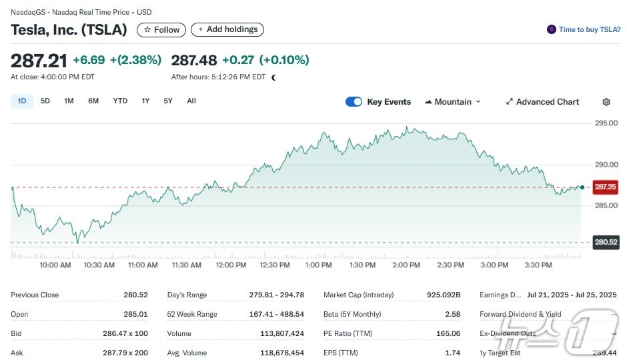Choose the 5Y time range
627x364 pixels.
(x=168, y=101)
